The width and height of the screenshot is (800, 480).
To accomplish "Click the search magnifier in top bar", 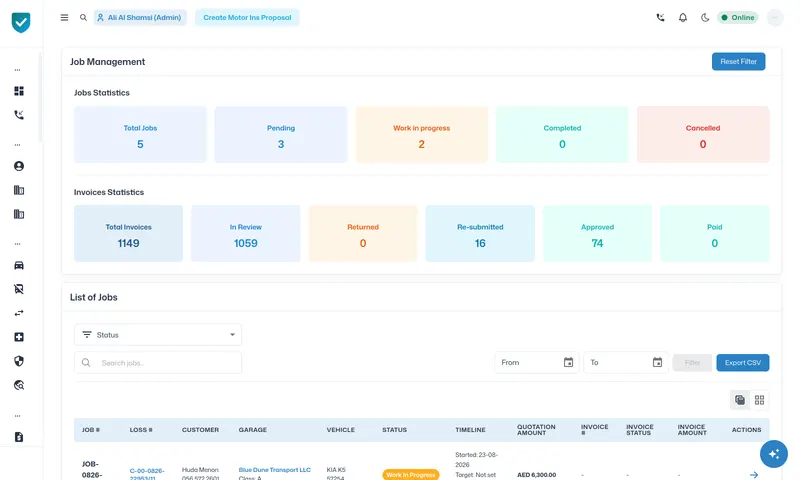I will tap(83, 17).
